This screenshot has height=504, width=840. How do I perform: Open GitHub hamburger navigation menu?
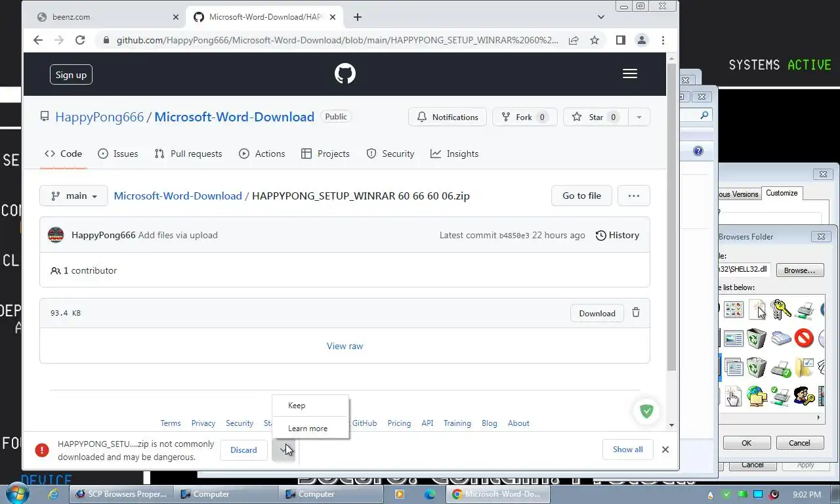point(630,73)
